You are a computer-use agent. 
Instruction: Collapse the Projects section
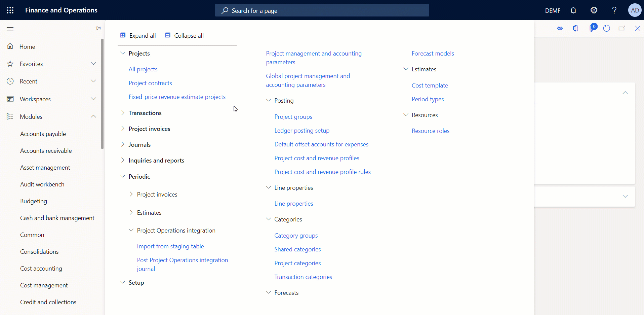click(123, 53)
